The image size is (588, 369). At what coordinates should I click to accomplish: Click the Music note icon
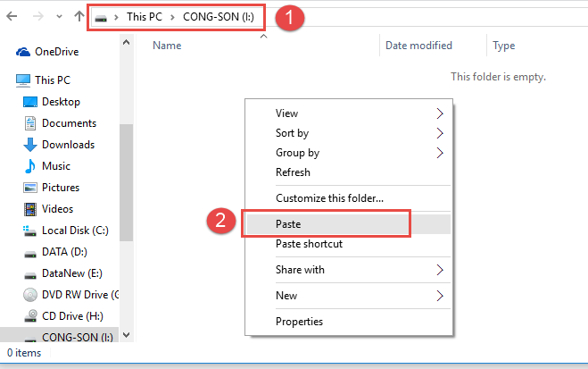tap(30, 166)
